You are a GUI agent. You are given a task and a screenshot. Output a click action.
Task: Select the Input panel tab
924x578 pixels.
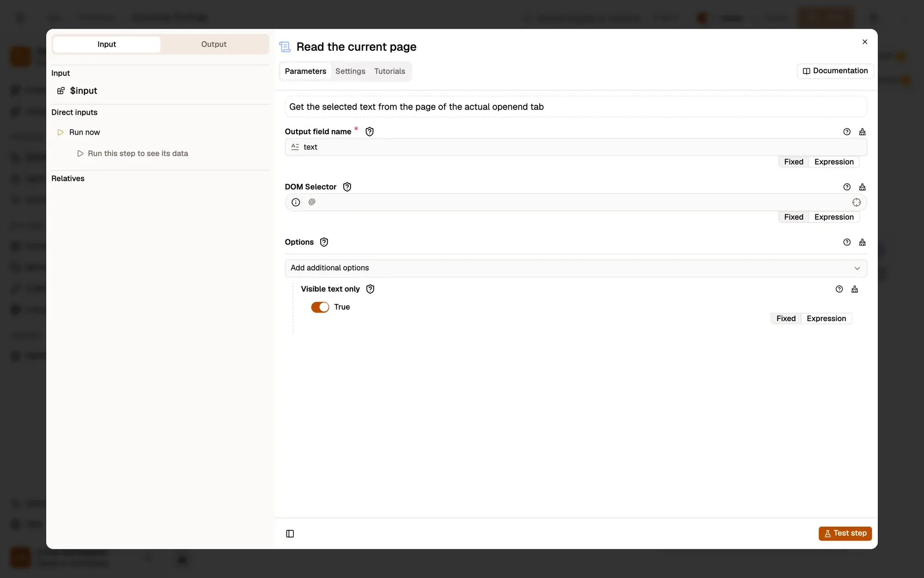107,44
